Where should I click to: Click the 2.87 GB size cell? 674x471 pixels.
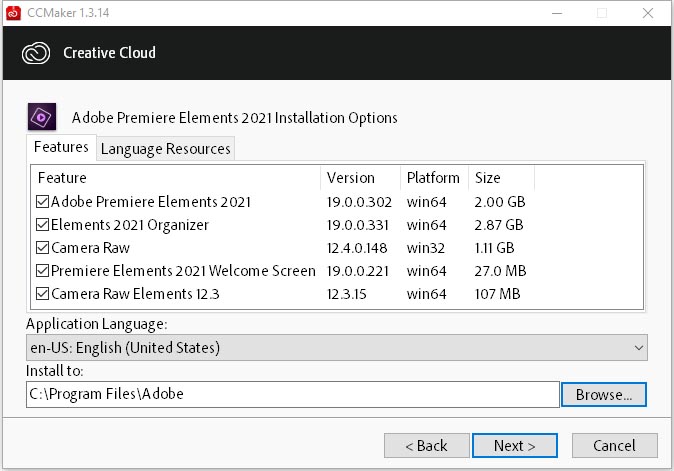499,225
